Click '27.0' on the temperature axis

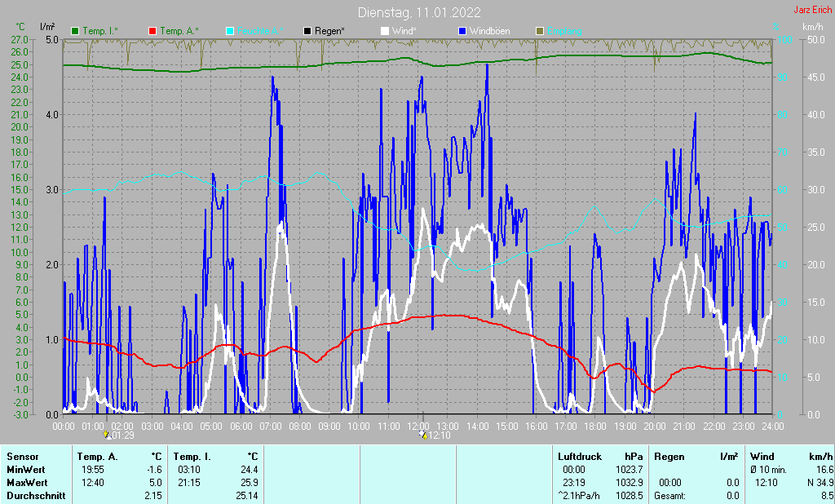tap(20, 39)
